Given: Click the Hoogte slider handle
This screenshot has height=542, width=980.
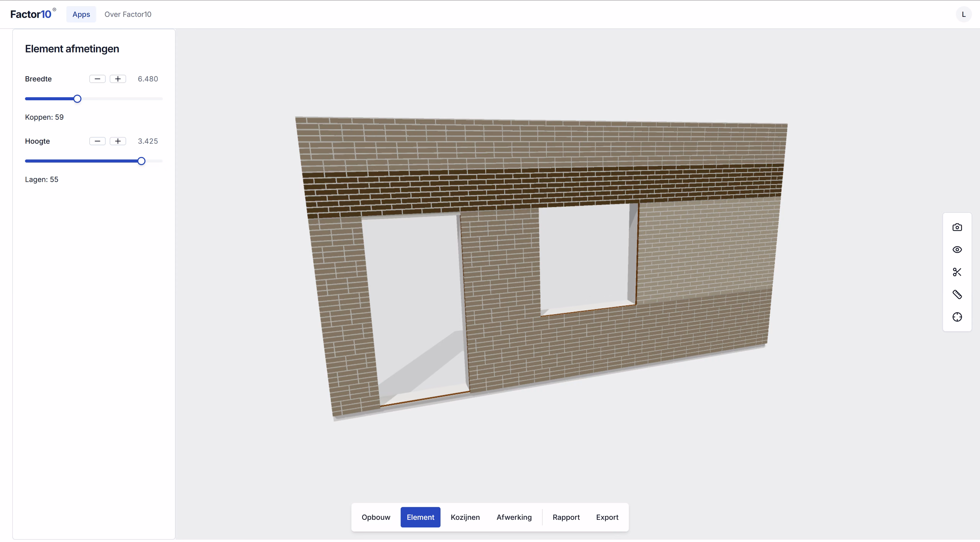Looking at the screenshot, I should 141,161.
